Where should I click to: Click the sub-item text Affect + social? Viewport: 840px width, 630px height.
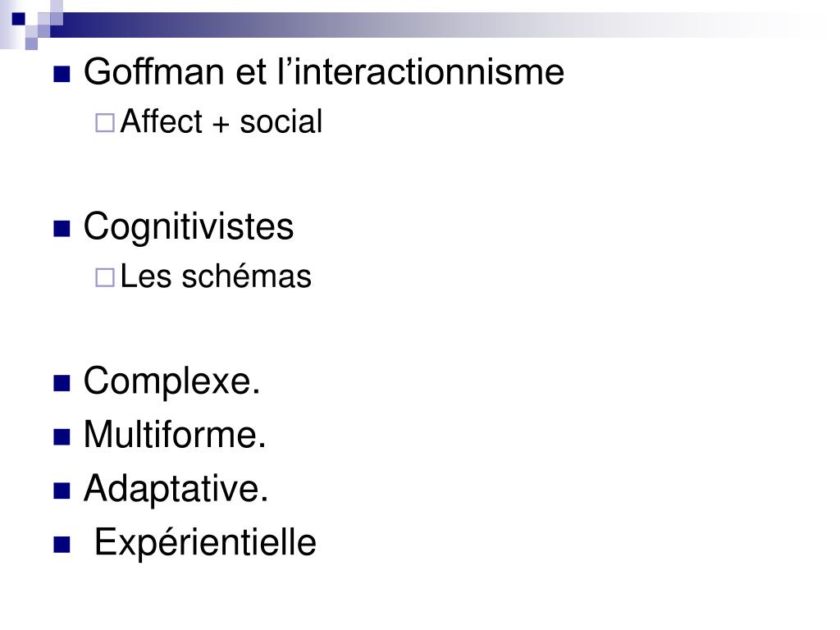[221, 121]
